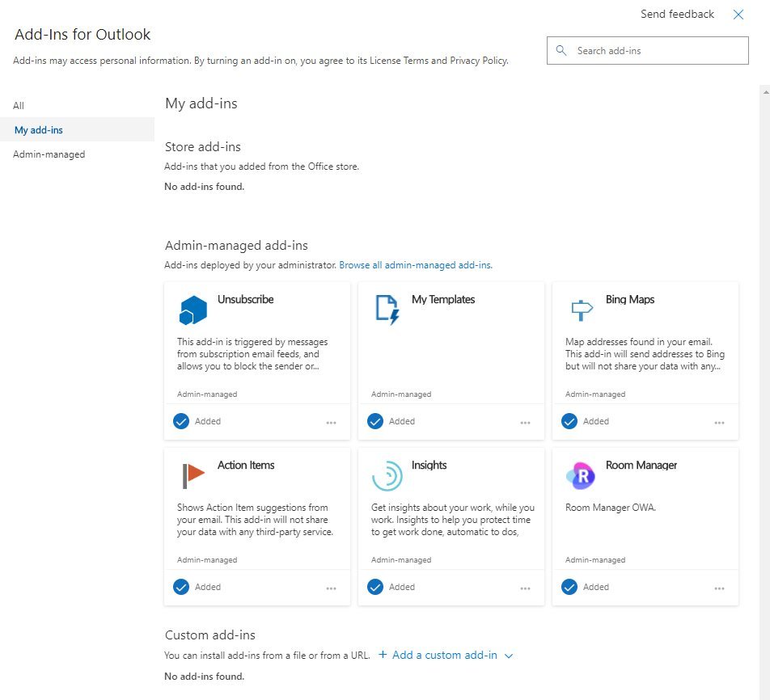770x700 pixels.
Task: Click the Store add-ins heading
Action: (x=203, y=146)
